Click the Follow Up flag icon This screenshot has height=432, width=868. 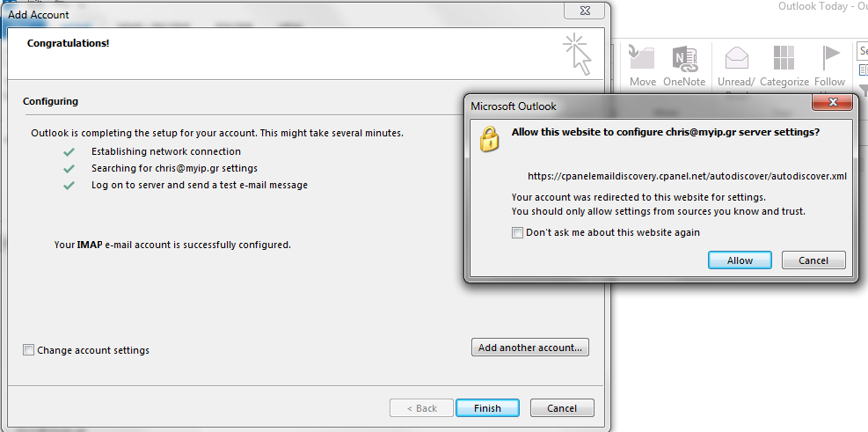pyautogui.click(x=830, y=58)
